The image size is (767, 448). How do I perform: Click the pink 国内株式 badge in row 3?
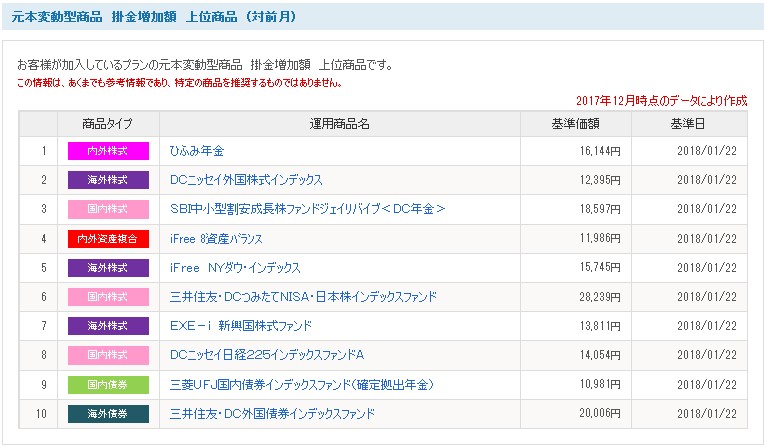[x=108, y=209]
